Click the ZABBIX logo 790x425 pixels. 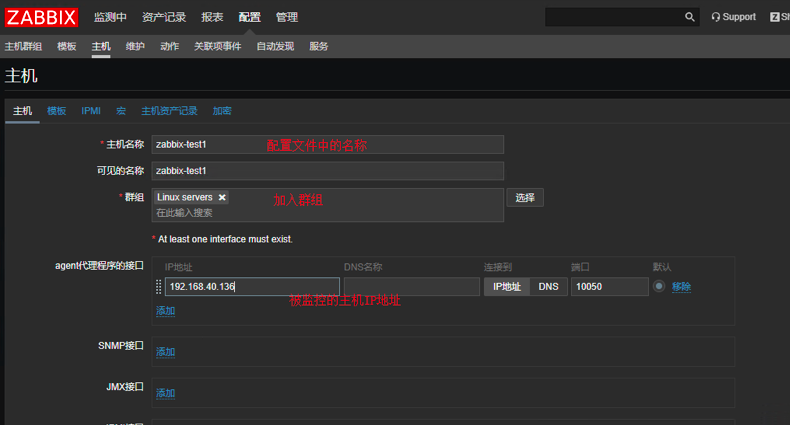(x=41, y=17)
